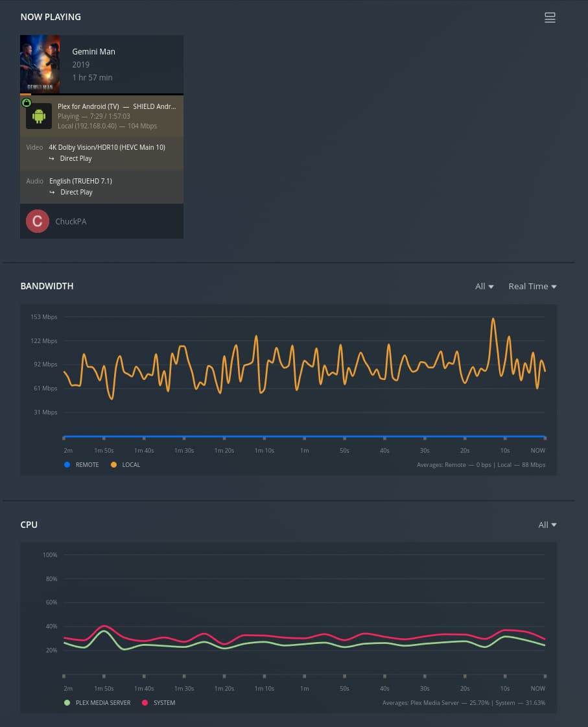Click the 40% CPU axis label
Image resolution: width=588 pixels, height=727 pixels.
51,626
